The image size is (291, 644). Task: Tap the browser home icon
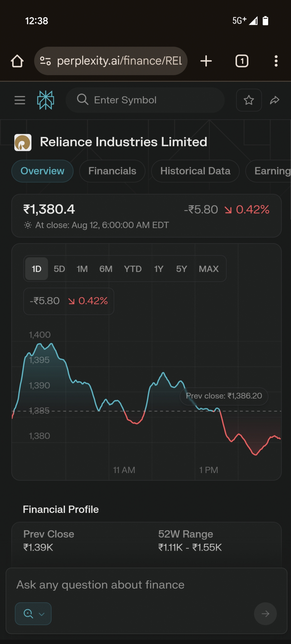coord(17,61)
